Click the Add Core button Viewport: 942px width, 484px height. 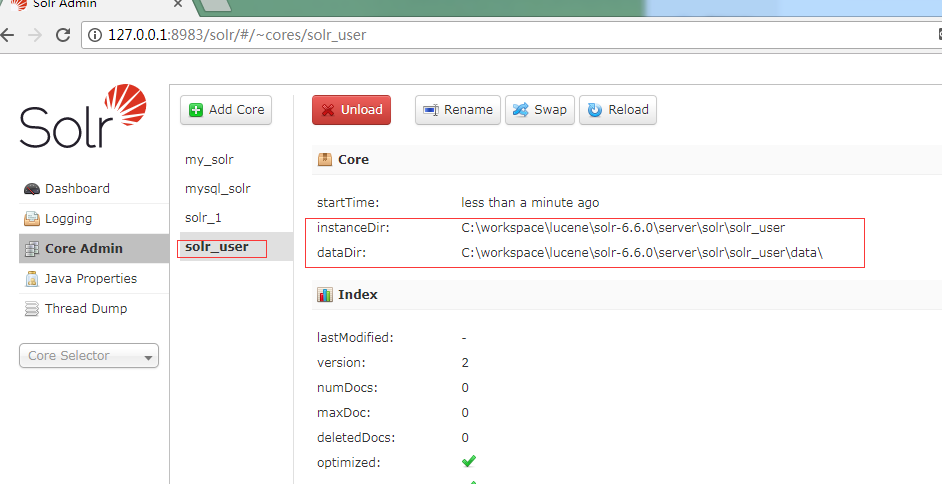(x=226, y=110)
